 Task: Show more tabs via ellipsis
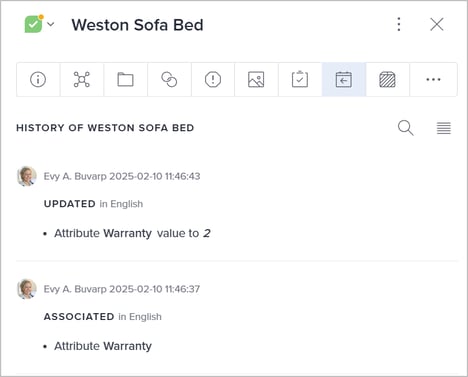433,80
